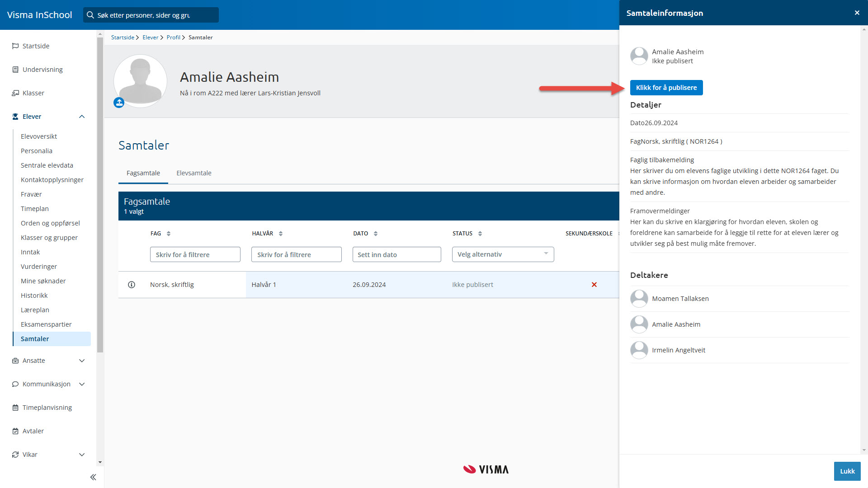Click the upload photo icon on avatar
Image resolution: width=868 pixels, height=488 pixels.
[x=119, y=103]
